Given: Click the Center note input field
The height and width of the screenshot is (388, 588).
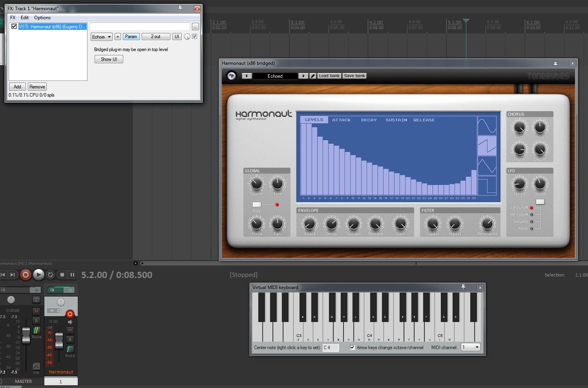Looking at the screenshot, I should coord(330,348).
